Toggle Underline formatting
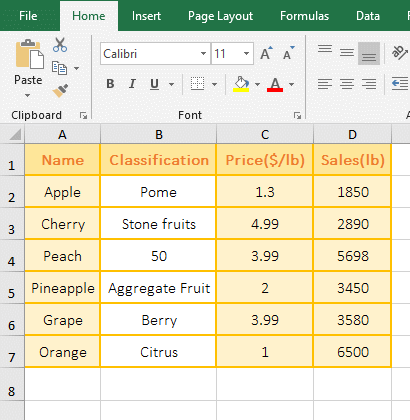 154,84
